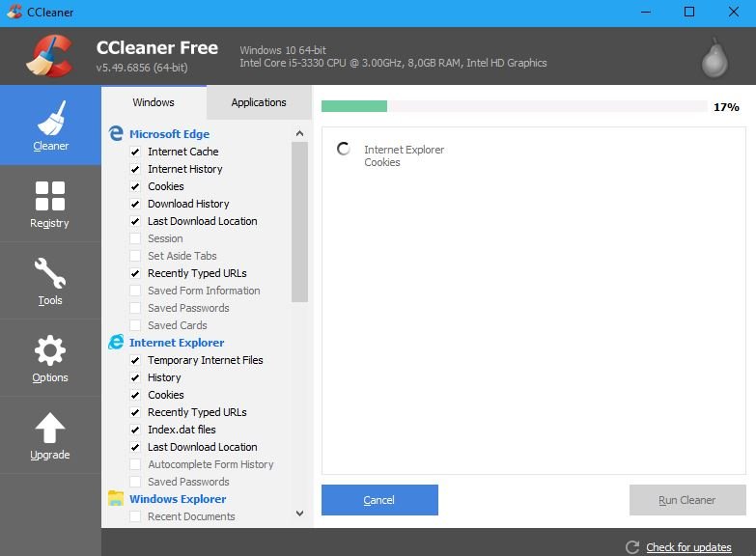Switch to the Applications tab
The image size is (756, 556).
(x=259, y=102)
